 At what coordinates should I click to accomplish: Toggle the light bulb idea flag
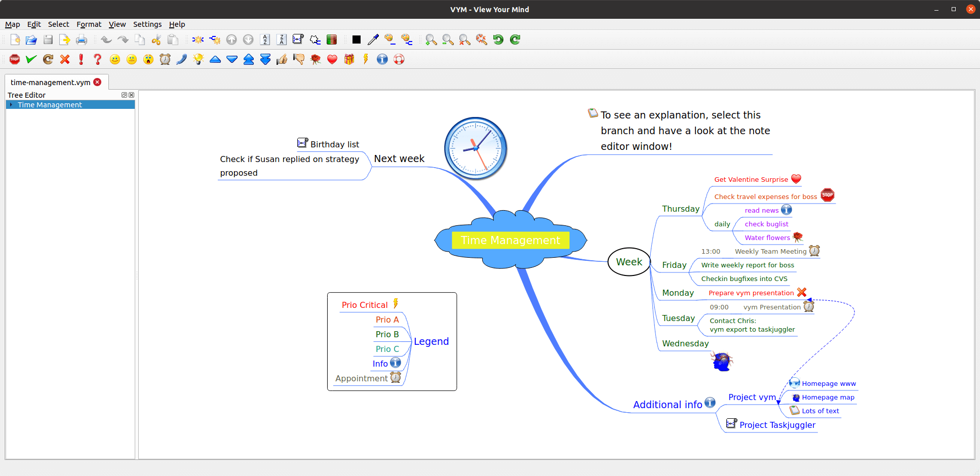[x=199, y=59]
